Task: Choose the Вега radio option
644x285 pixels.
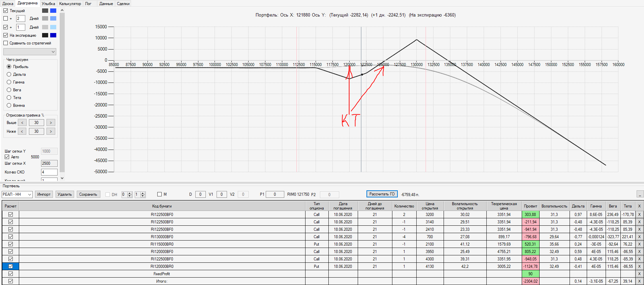Action: coord(9,90)
